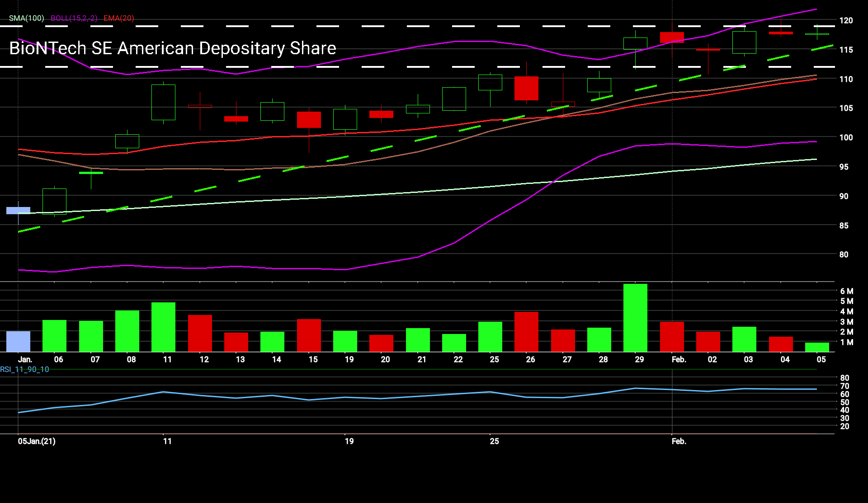Image resolution: width=868 pixels, height=503 pixels.
Task: Click the red candlestick on the 15th
Action: [x=309, y=120]
